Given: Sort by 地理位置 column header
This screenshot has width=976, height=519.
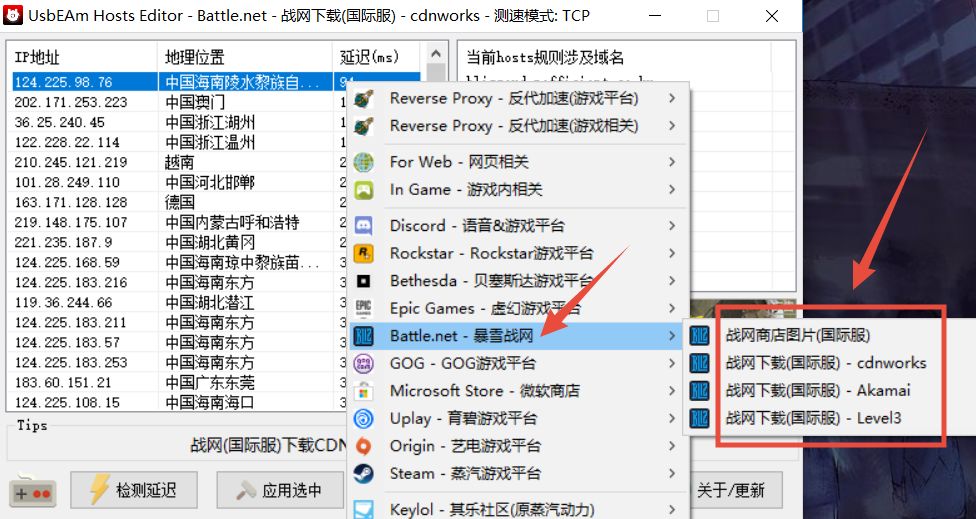Looking at the screenshot, I should pyautogui.click(x=245, y=57).
